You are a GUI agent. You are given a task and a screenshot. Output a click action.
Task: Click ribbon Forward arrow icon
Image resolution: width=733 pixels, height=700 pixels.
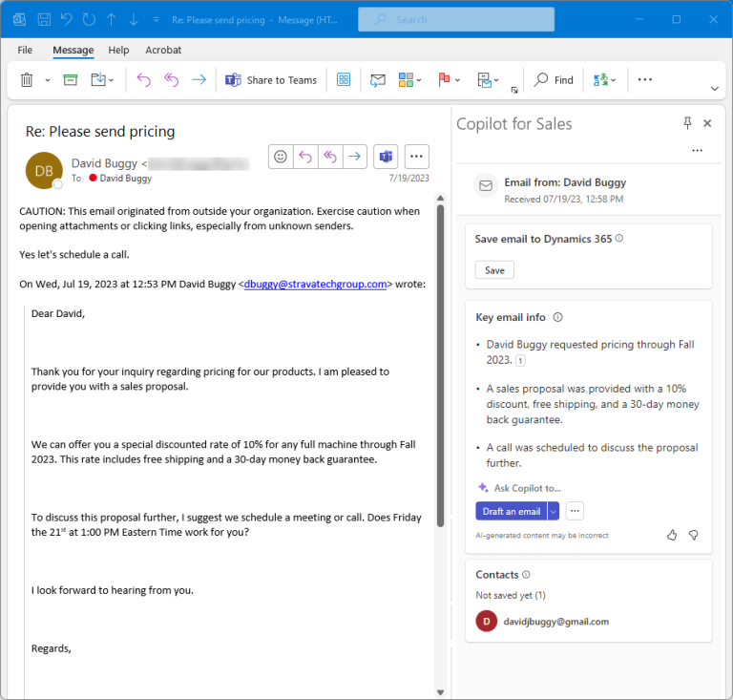(199, 80)
